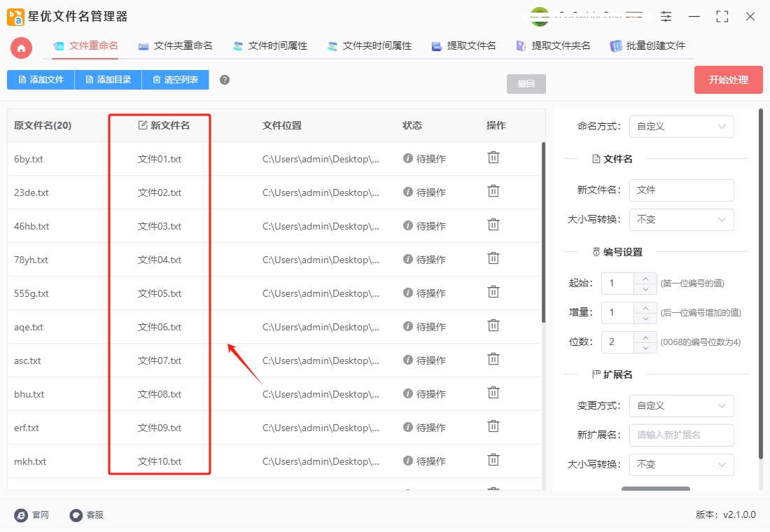Select the 文件05.txt new file name
The height and width of the screenshot is (532, 770).
pos(160,293)
